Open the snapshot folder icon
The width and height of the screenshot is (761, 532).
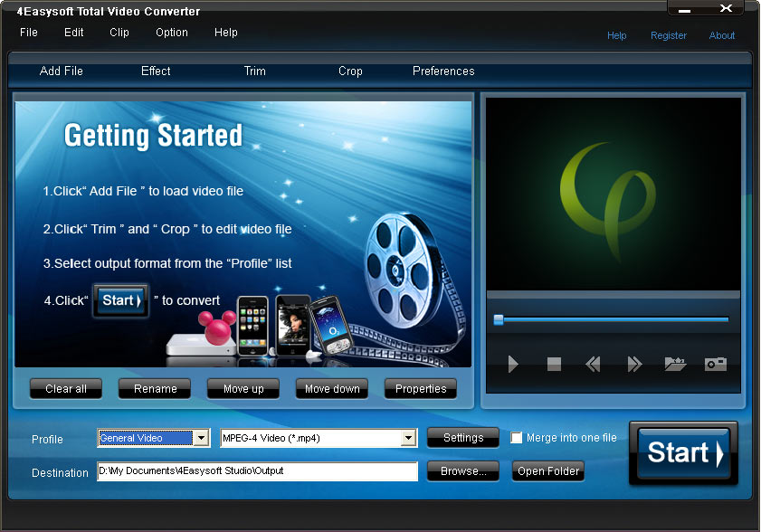click(675, 365)
